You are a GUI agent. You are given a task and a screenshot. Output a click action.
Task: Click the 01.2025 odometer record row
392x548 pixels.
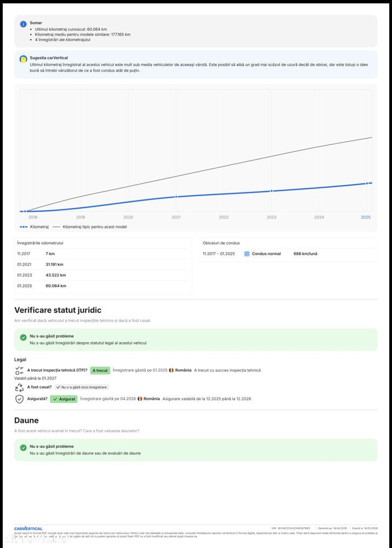(x=103, y=286)
